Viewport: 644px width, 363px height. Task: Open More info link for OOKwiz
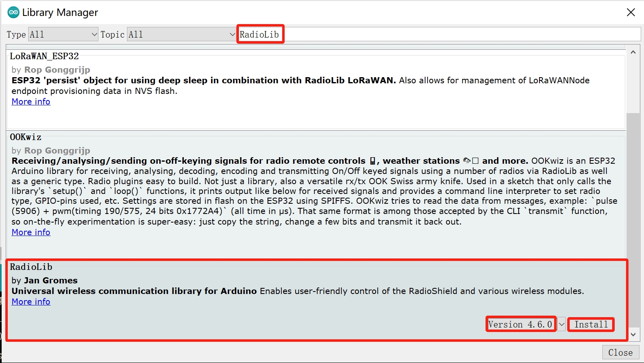[31, 232]
